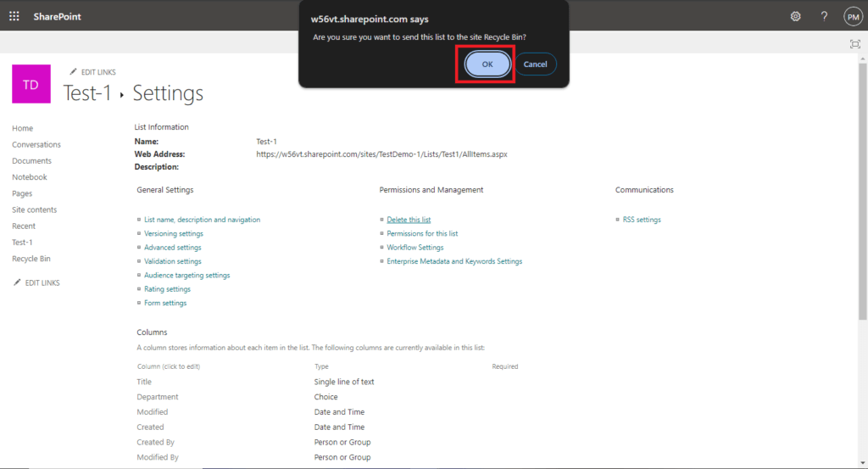Click the scrollbar up arrow
Viewport: 868px width, 469px height.
tap(862, 59)
